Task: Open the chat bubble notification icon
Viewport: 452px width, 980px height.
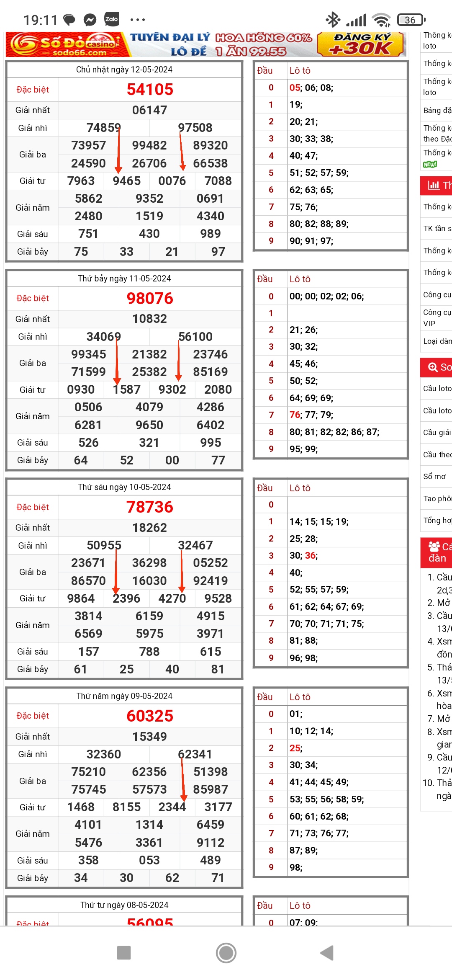Action: click(x=69, y=20)
